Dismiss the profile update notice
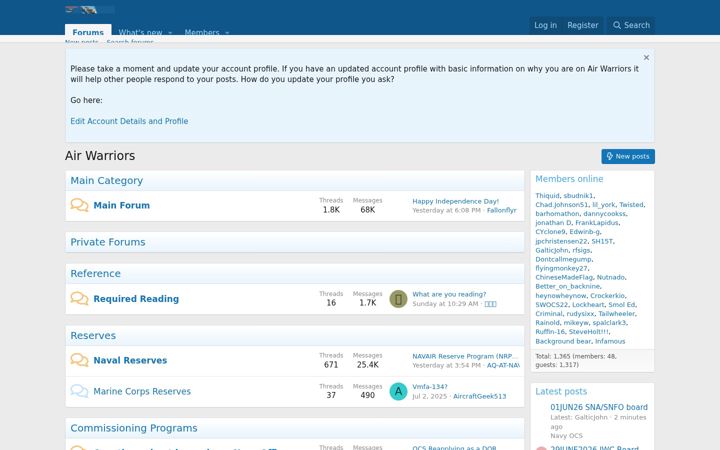720x450 pixels. point(646,57)
